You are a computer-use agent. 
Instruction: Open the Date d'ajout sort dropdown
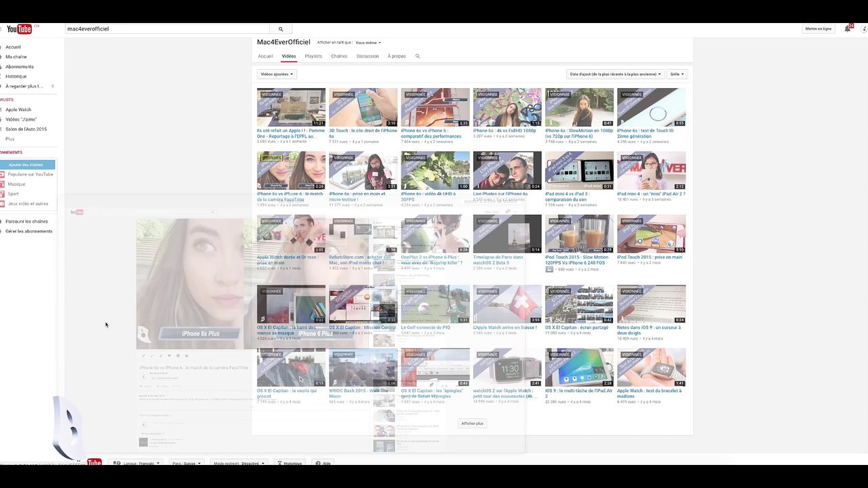point(615,74)
